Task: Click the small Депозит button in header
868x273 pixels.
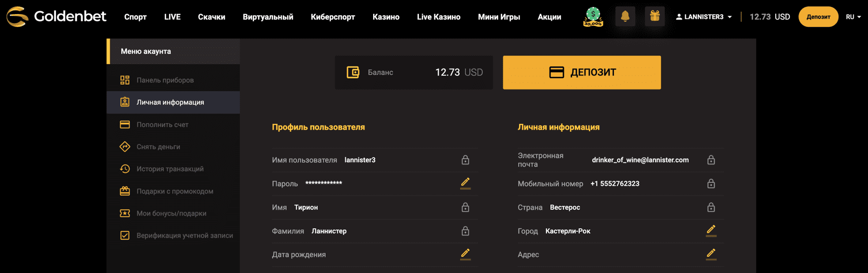Action: [818, 17]
